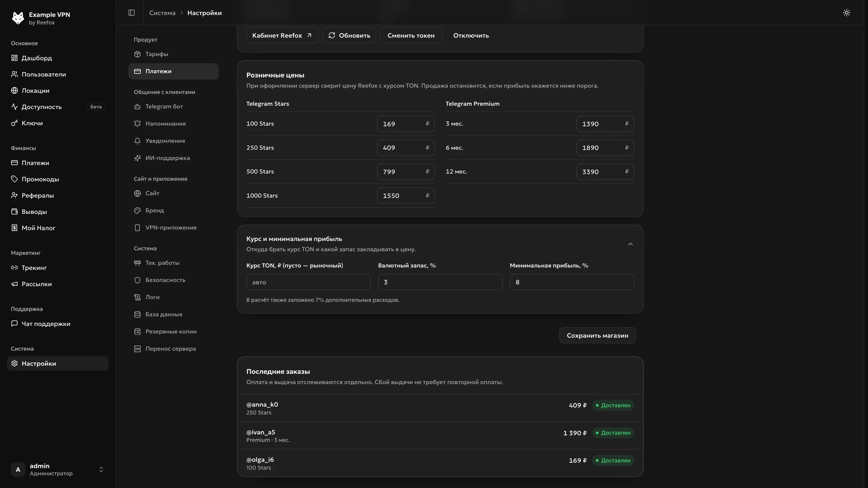The image size is (868, 488).
Task: Click the Чат поддержки chat icon
Action: click(x=14, y=324)
